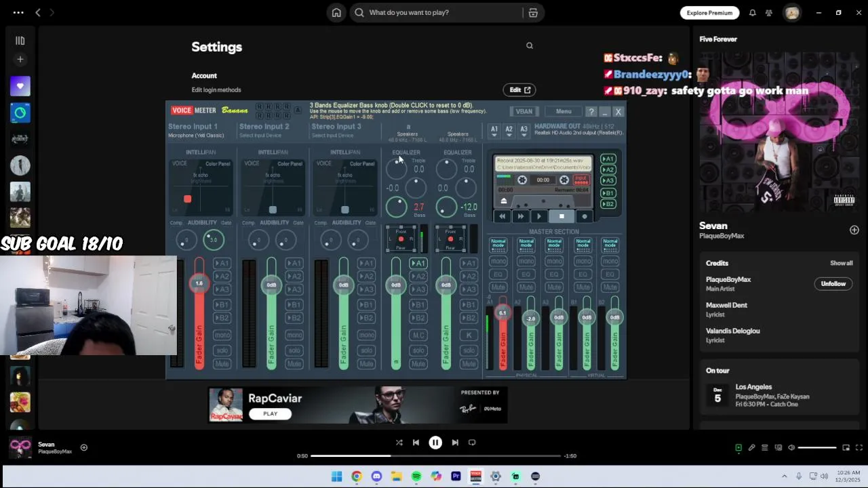Open A1 hardware out device dropdown
The height and width of the screenshot is (488, 868).
pos(494,131)
